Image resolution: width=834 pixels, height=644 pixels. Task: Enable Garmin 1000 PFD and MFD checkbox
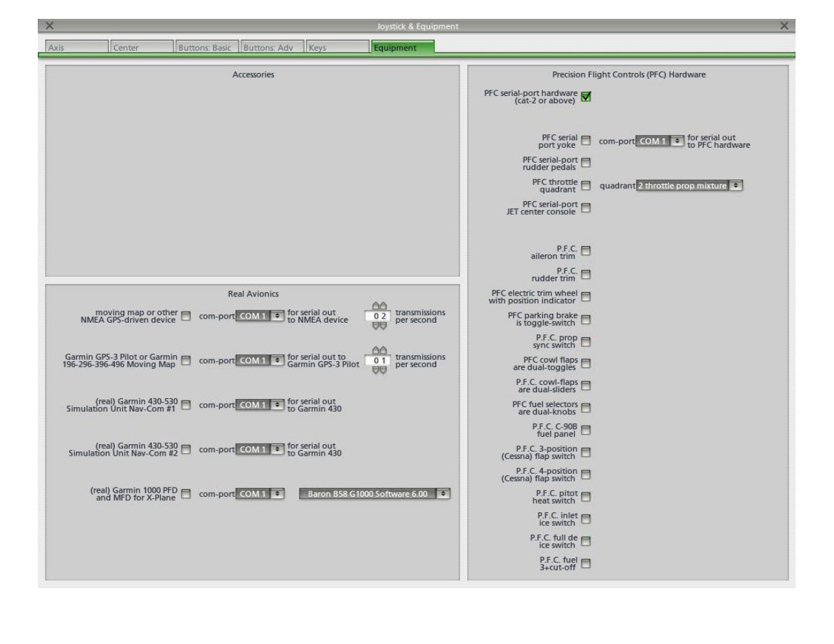pyautogui.click(x=186, y=494)
